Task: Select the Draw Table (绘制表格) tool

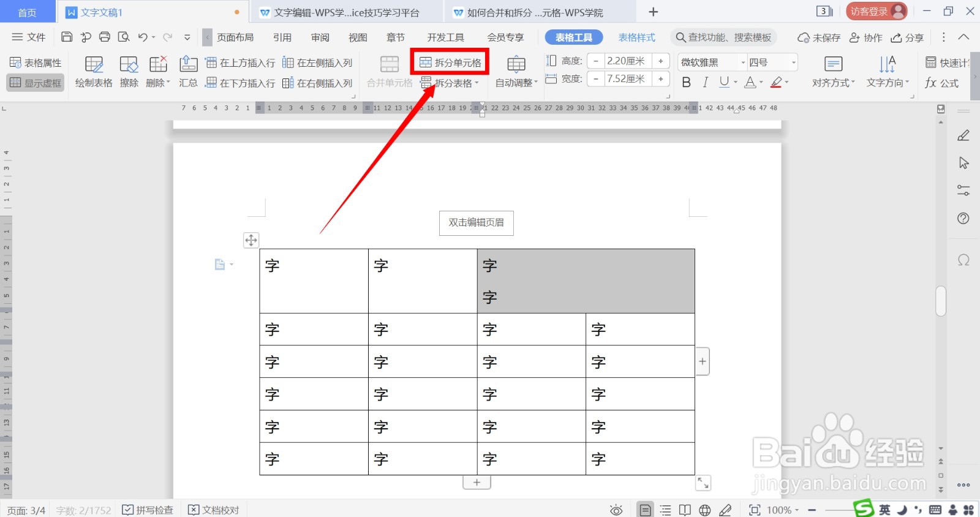Action: point(94,72)
